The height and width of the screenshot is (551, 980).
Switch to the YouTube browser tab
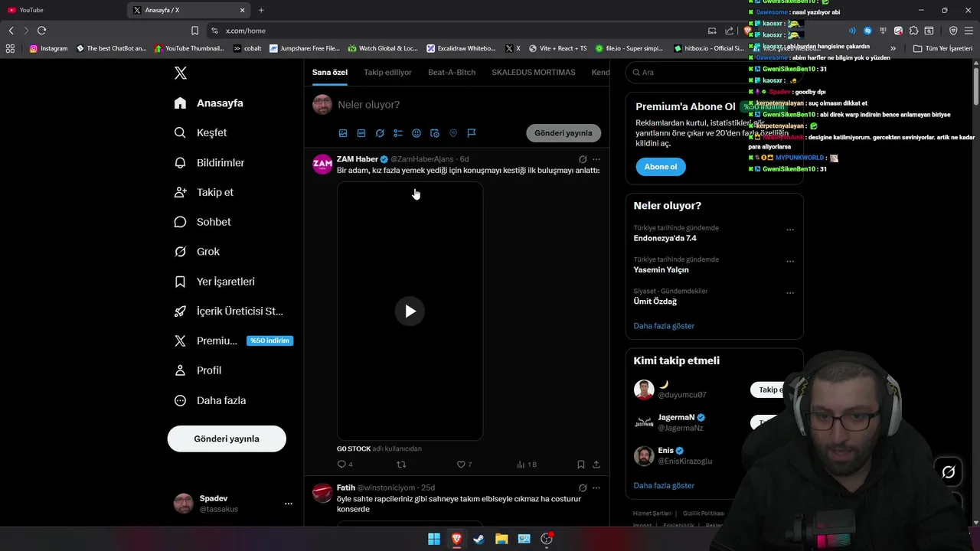click(x=61, y=10)
